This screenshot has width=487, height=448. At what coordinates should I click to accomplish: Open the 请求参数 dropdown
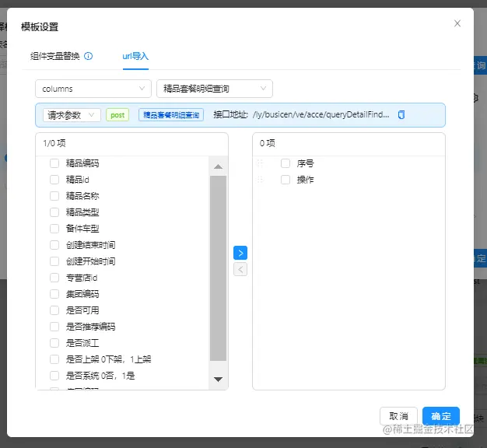tap(72, 115)
